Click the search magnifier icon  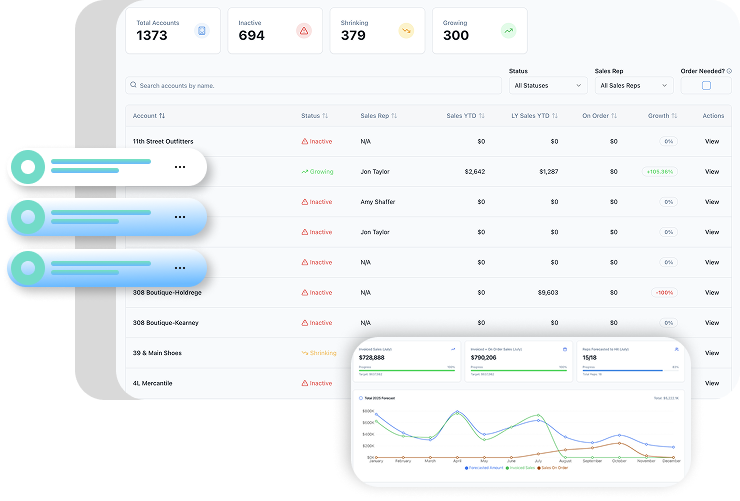(x=134, y=86)
